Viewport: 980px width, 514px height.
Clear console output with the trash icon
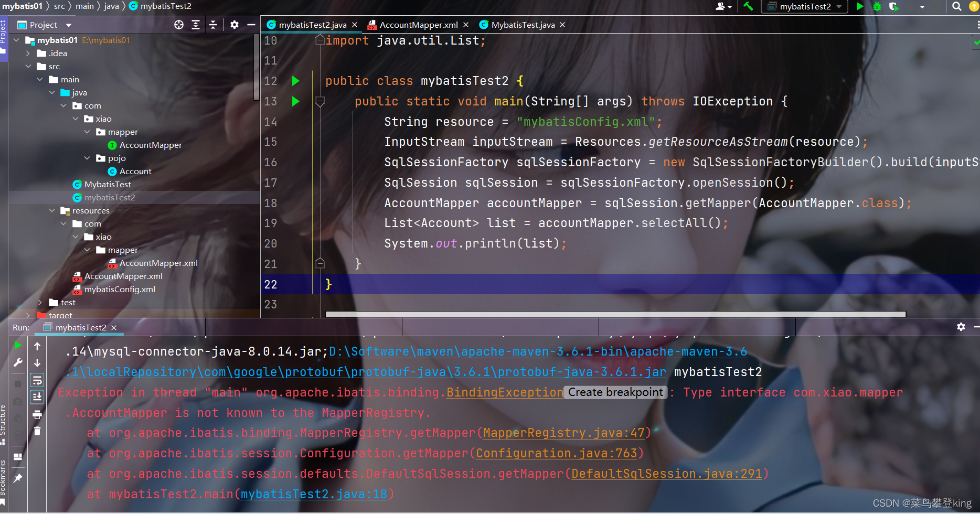(x=37, y=431)
